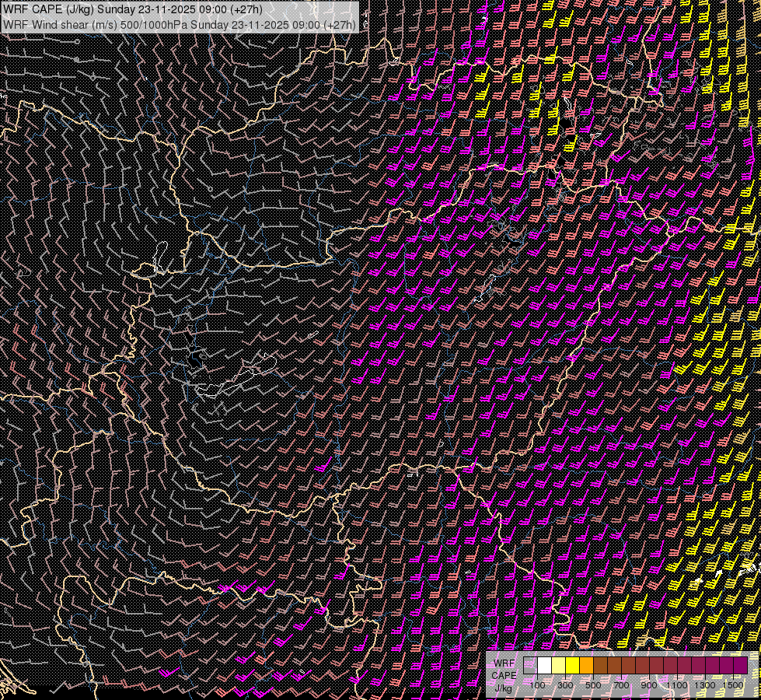This screenshot has width=761, height=700.
Task: Click the 300 legend scale value
Action: (x=565, y=685)
